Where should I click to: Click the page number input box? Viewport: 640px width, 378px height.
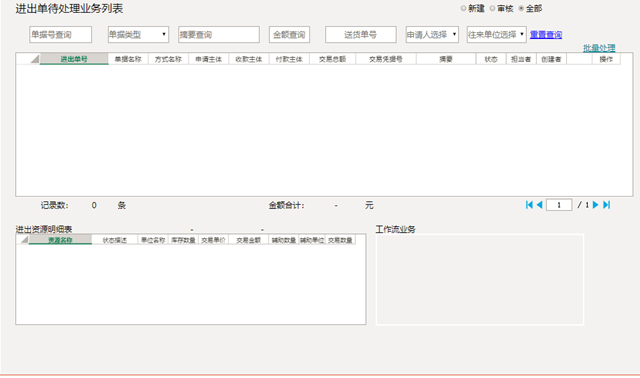(559, 205)
